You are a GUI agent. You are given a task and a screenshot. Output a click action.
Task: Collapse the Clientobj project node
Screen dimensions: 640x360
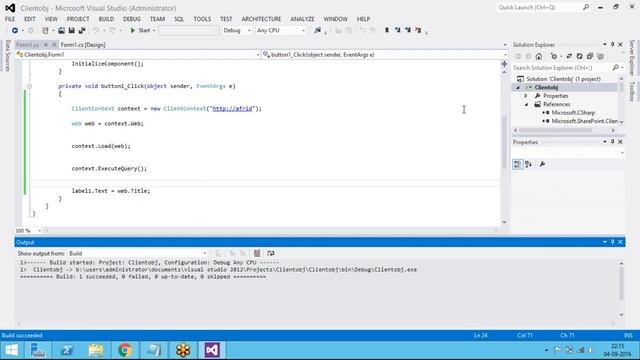coord(518,88)
